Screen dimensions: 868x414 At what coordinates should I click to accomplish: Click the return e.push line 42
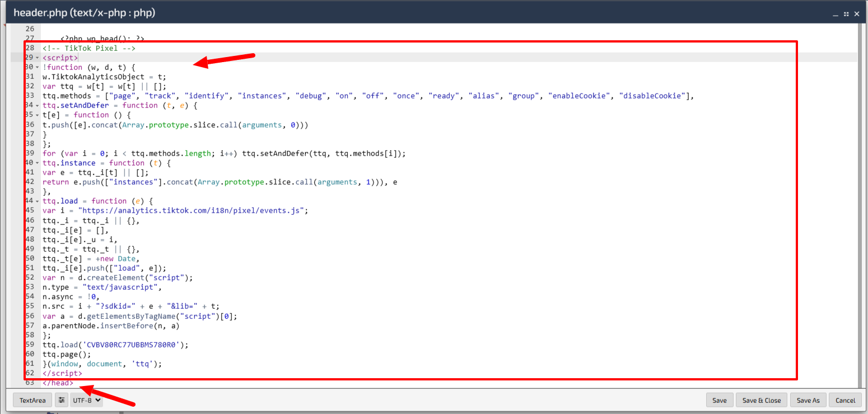(x=220, y=182)
